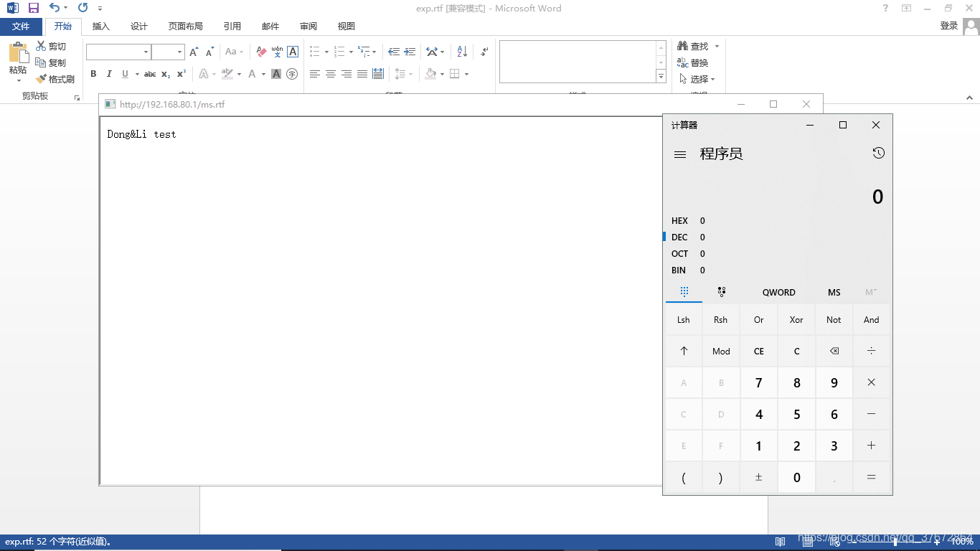This screenshot has width=980, height=551.
Task: Open enclosed characters (字) tool
Action: click(x=292, y=74)
